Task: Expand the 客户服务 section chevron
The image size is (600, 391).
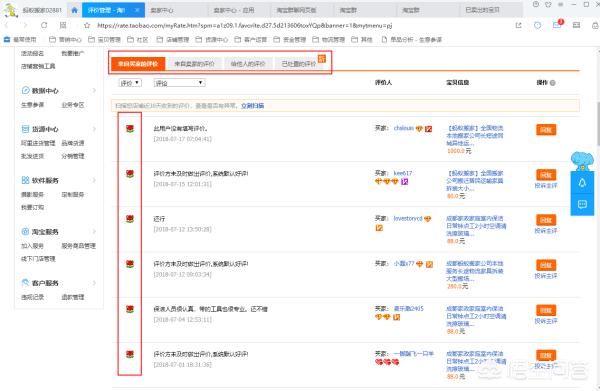Action: tap(94, 283)
